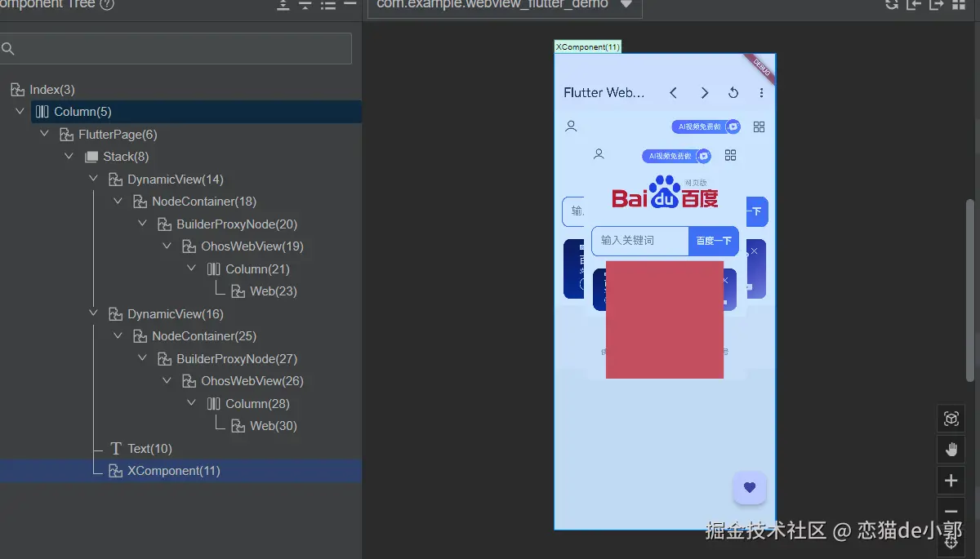Click the Component Tree search field

point(176,49)
